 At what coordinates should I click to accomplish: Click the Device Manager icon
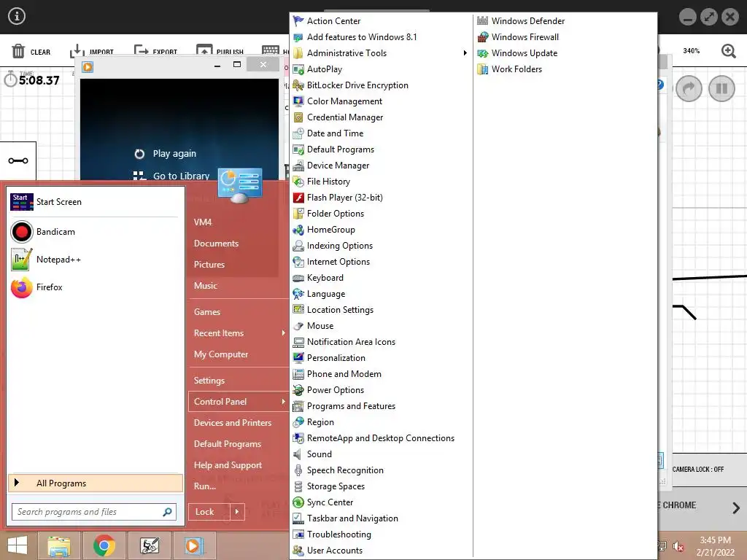298,166
